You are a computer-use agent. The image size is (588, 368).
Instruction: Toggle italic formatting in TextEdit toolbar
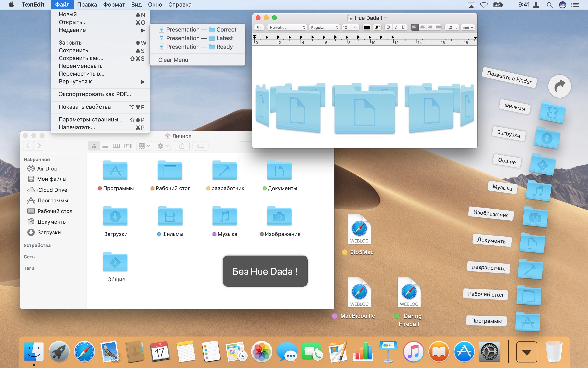coord(396,27)
